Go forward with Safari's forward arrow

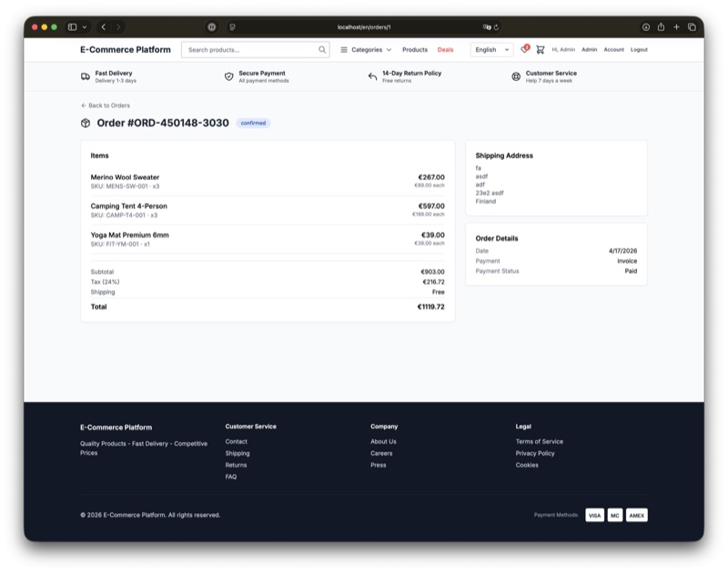point(118,27)
